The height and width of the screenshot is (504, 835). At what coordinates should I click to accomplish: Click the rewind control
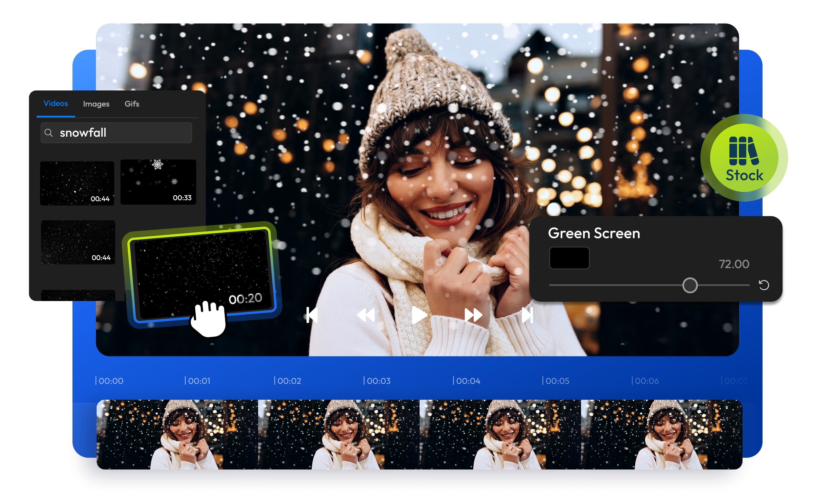[x=366, y=316]
